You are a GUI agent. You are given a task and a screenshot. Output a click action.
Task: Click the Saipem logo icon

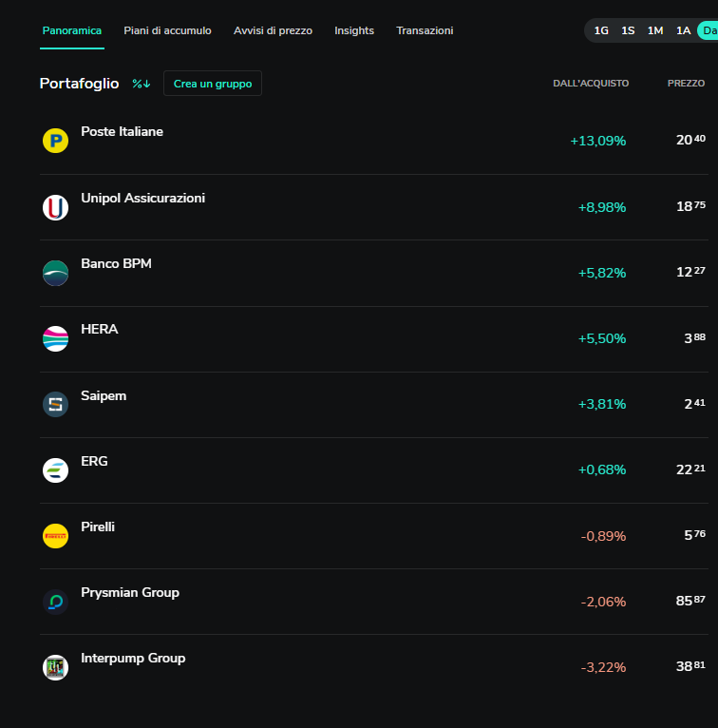click(x=55, y=404)
